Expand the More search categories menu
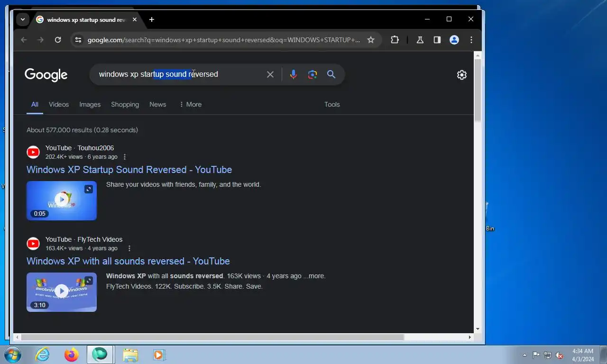This screenshot has width=607, height=364. tap(190, 104)
